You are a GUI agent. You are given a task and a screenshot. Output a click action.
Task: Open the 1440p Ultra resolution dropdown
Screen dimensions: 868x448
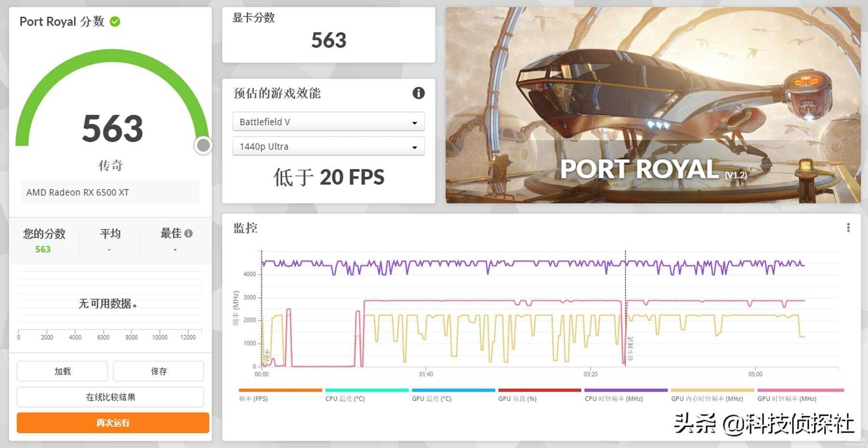[x=328, y=146]
